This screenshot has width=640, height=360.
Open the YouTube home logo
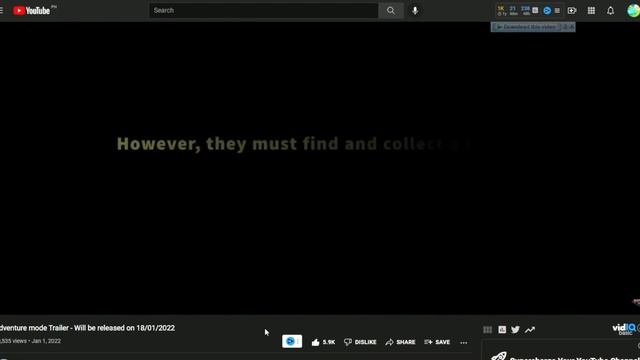[32, 11]
